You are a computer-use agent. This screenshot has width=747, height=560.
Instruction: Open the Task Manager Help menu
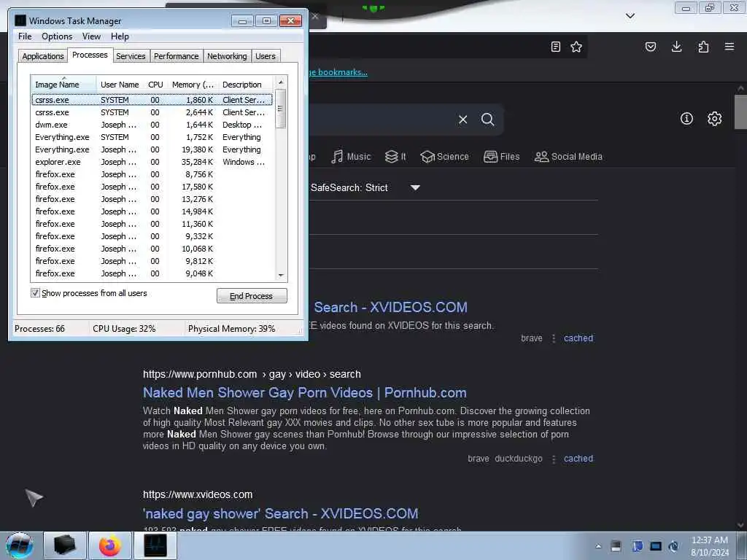(x=120, y=36)
